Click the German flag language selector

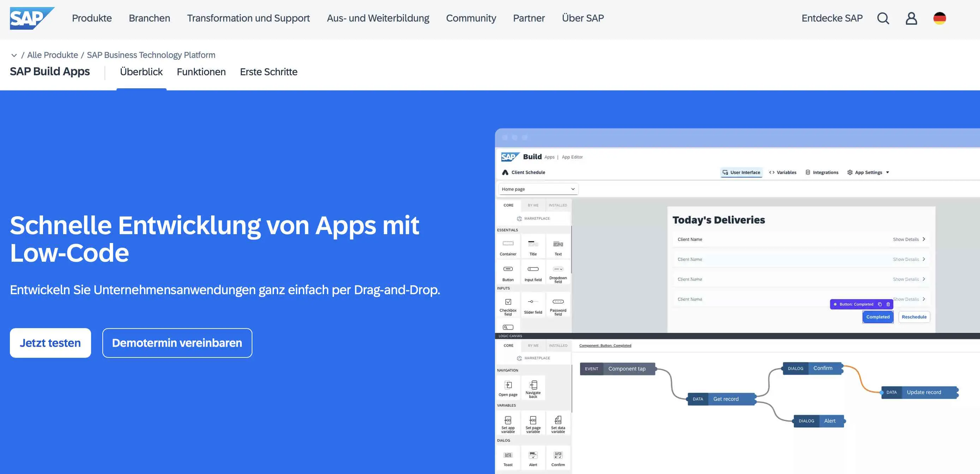tap(940, 18)
